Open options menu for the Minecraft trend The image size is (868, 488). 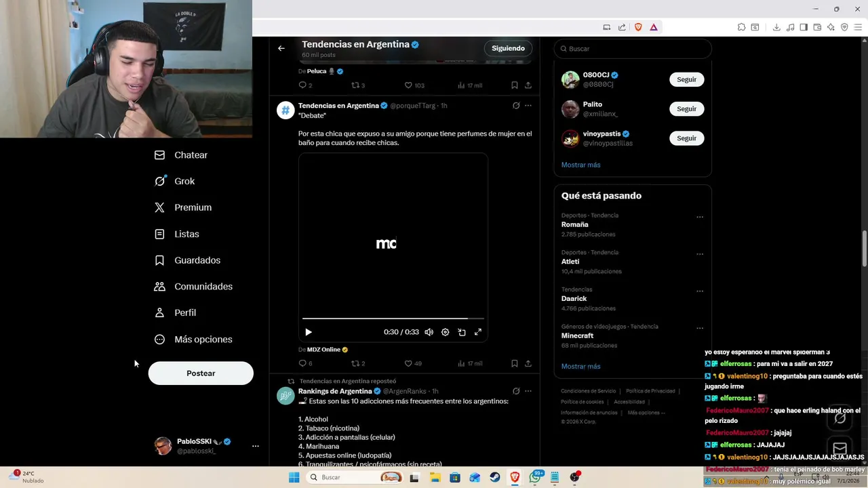point(700,328)
